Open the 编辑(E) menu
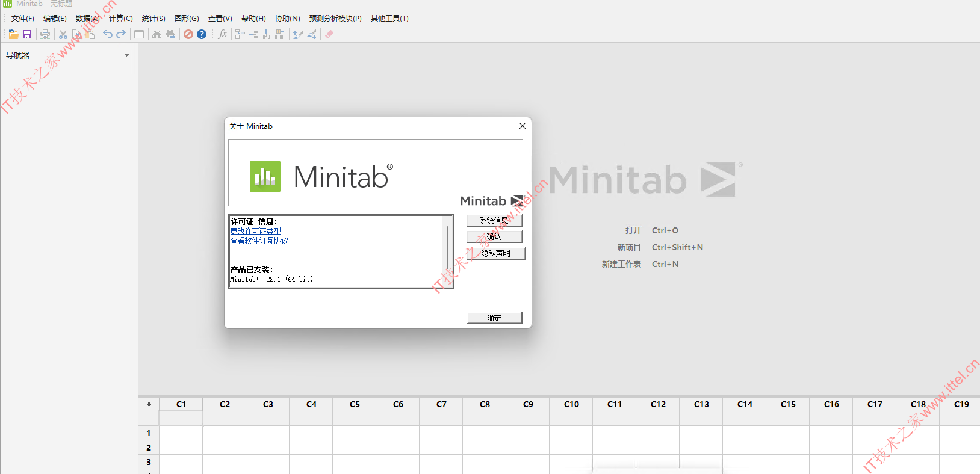980x474 pixels. point(55,19)
